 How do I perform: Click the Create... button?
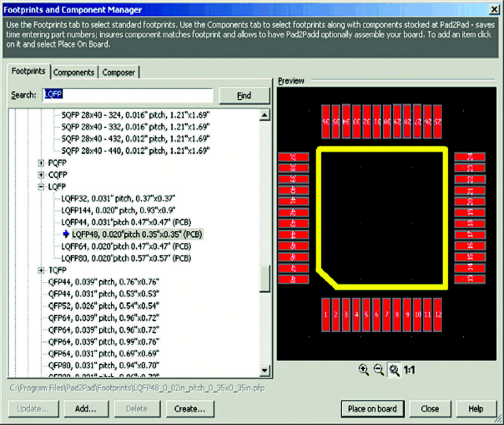coord(190,409)
